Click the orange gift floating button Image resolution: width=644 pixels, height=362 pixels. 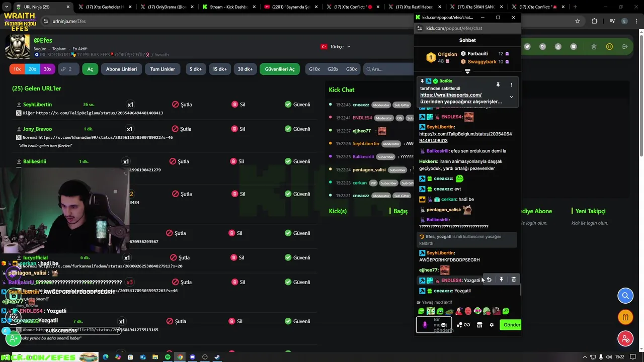pos(625,317)
